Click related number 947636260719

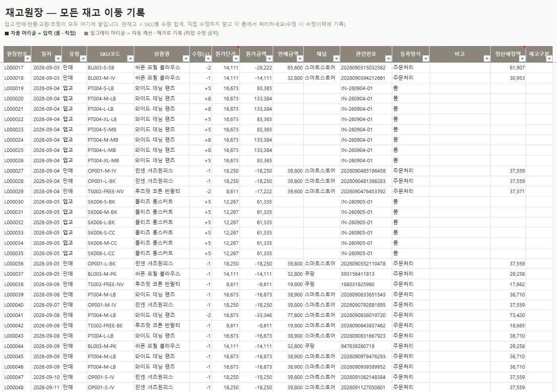[x=366, y=346]
